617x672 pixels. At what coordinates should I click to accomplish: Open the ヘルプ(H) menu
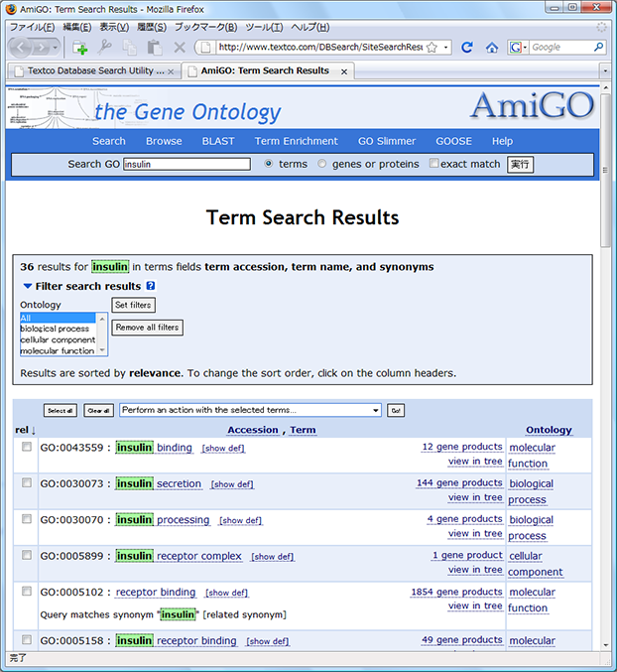pyautogui.click(x=310, y=27)
